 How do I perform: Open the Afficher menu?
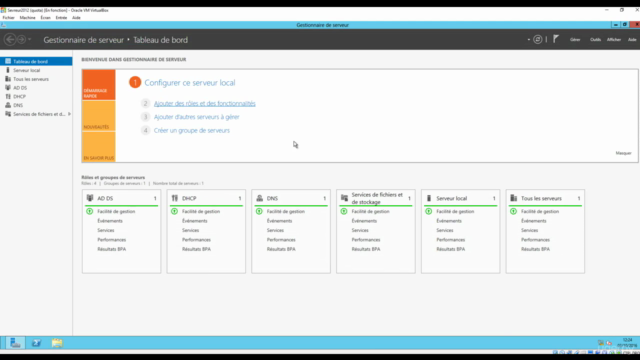[x=613, y=40]
